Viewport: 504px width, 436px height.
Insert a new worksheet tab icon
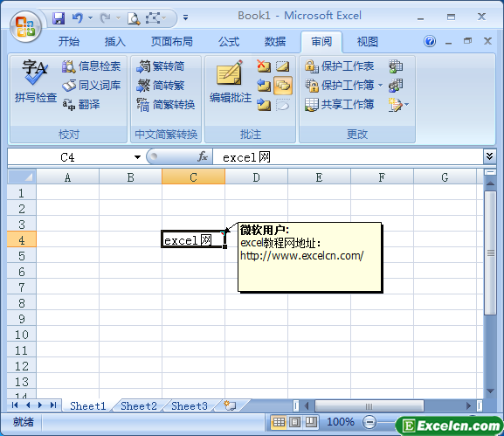pyautogui.click(x=230, y=405)
